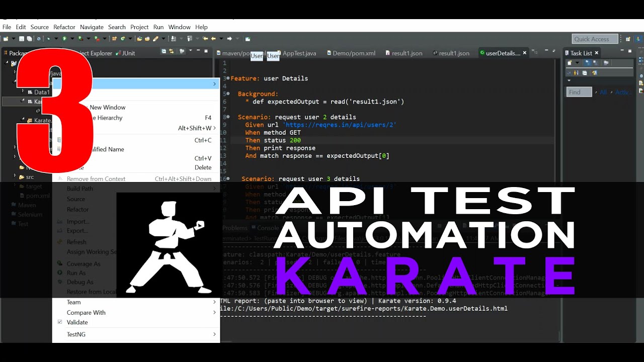Expand the src folder in Package Explorer
Viewport: 644px width, 362px height.
[x=15, y=176]
